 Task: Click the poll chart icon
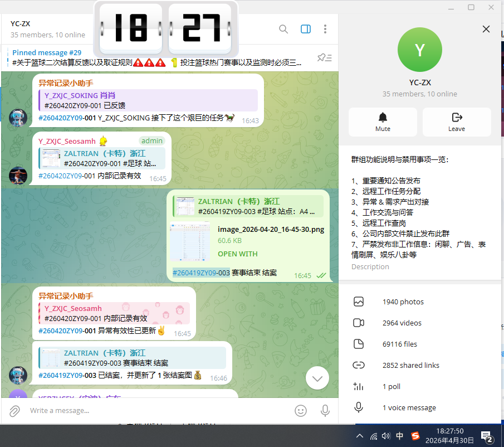tap(359, 387)
